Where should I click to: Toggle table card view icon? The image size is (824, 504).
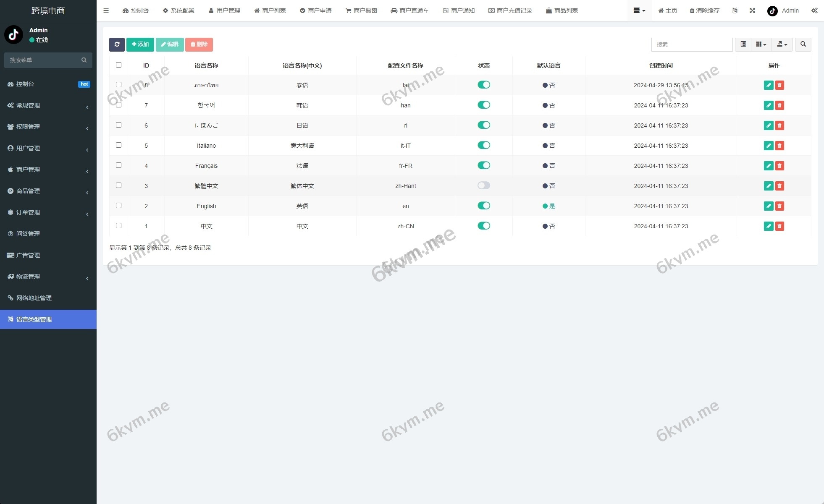tap(743, 44)
